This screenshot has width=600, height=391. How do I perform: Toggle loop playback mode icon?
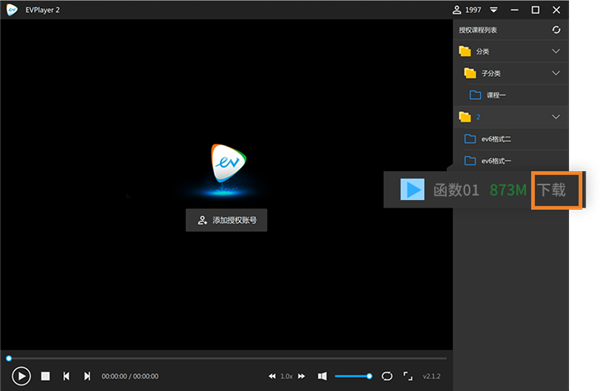387,376
